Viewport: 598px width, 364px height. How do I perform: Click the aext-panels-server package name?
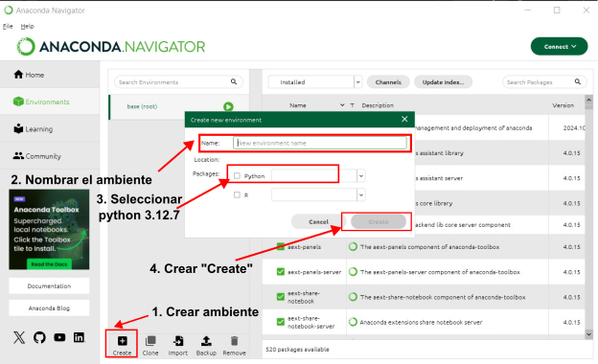(314, 272)
